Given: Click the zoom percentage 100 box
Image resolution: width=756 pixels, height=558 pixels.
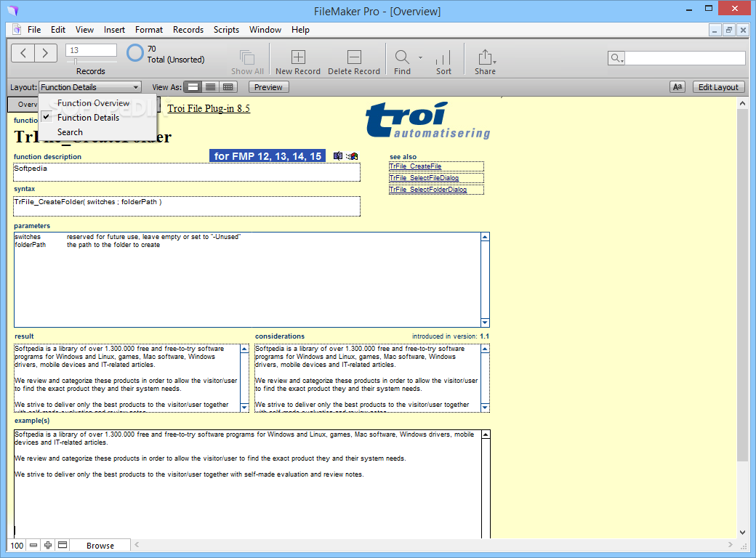Looking at the screenshot, I should (x=17, y=546).
